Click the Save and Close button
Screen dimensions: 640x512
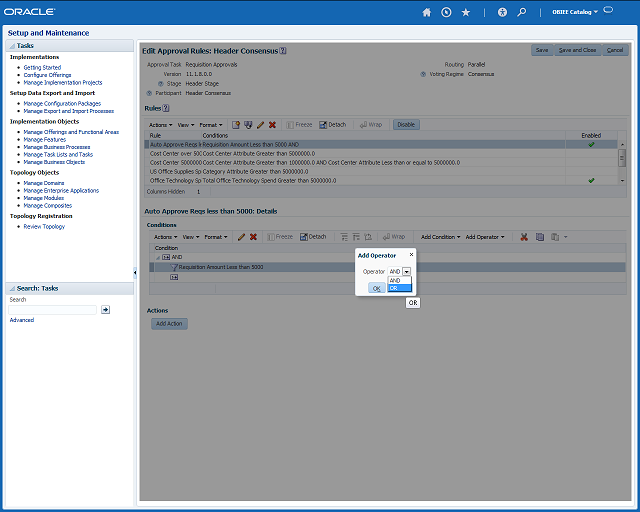click(577, 50)
